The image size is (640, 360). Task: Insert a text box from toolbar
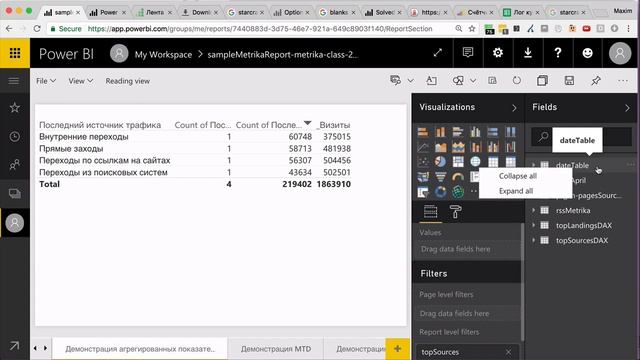pyautogui.click(x=431, y=80)
